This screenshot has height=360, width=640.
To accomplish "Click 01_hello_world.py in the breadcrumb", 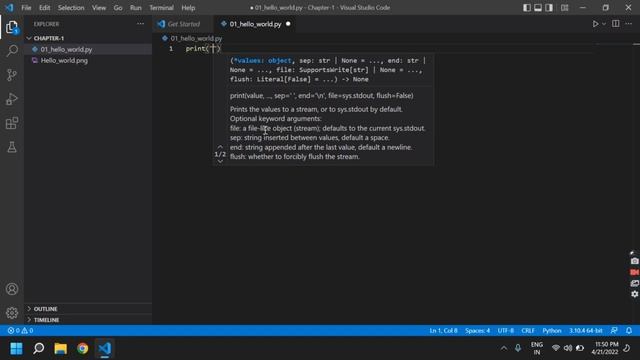I will click(x=196, y=38).
